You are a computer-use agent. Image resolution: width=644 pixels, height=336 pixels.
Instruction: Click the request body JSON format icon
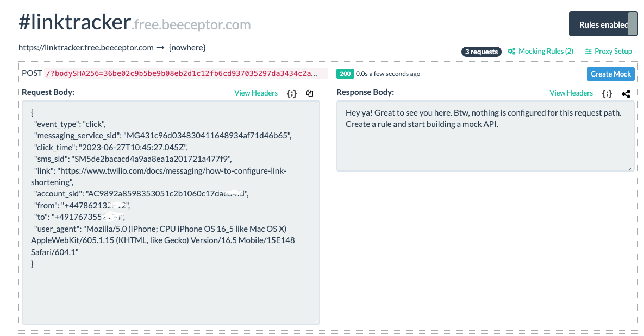click(x=292, y=93)
